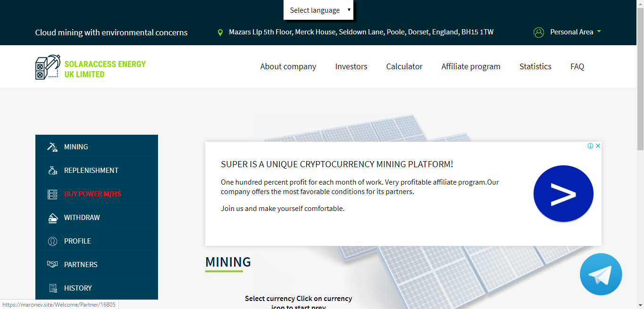Click the Partners handshake icon
Screen dimensions: 644x309
tap(52, 264)
